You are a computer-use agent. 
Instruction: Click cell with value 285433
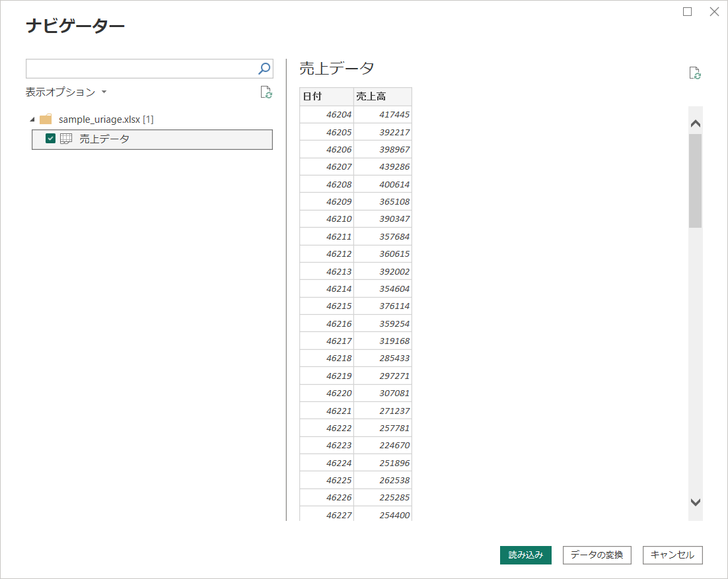tap(382, 358)
